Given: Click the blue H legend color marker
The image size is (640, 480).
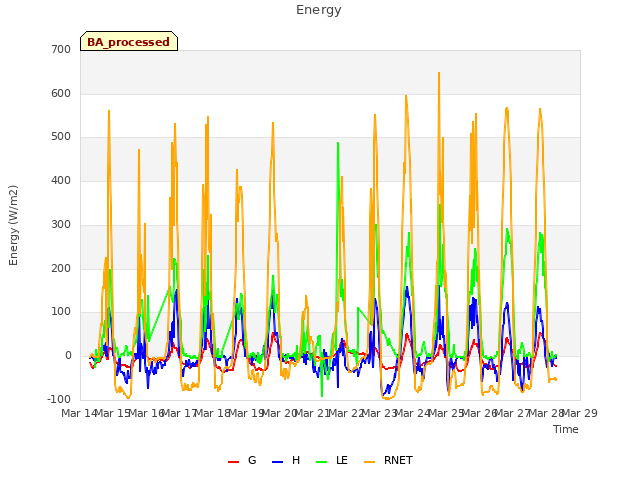Looking at the screenshot, I should [277, 462].
